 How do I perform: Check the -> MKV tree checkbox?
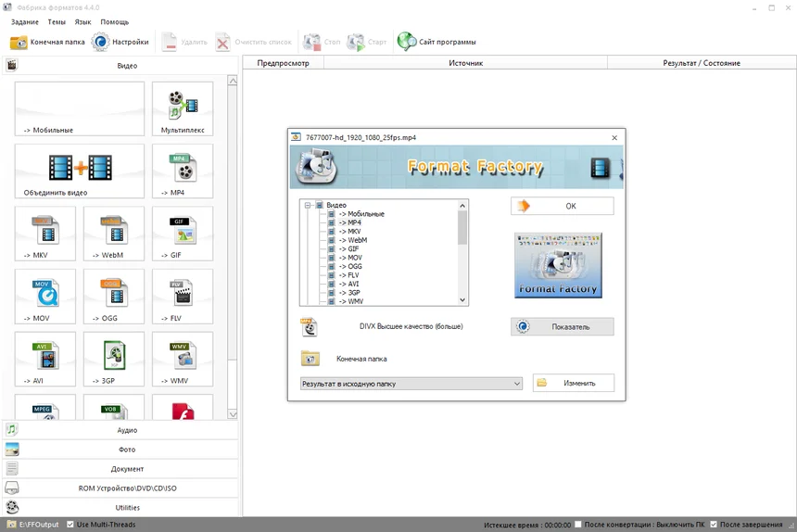(x=332, y=231)
